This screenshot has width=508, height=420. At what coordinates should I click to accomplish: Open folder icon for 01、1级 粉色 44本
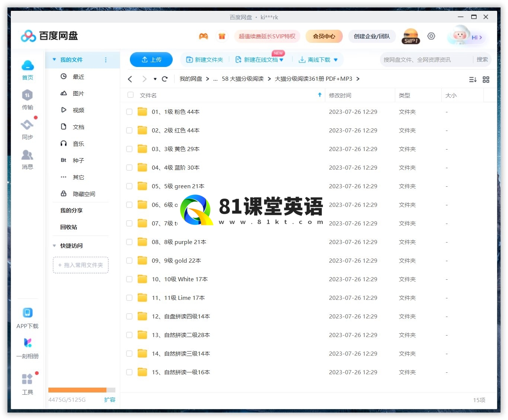[143, 112]
